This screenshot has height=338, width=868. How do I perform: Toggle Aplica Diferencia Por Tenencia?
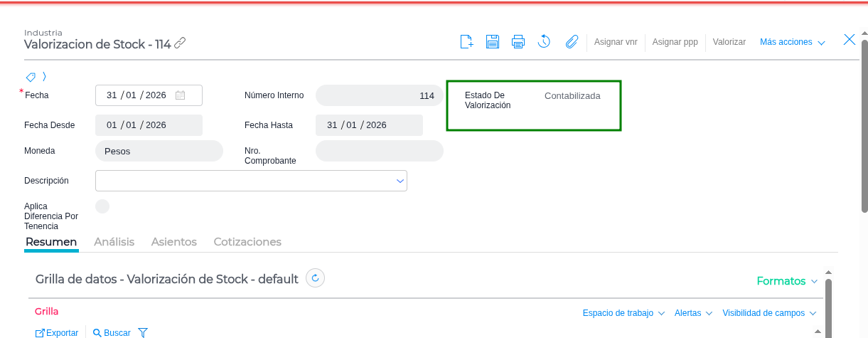pyautogui.click(x=102, y=206)
